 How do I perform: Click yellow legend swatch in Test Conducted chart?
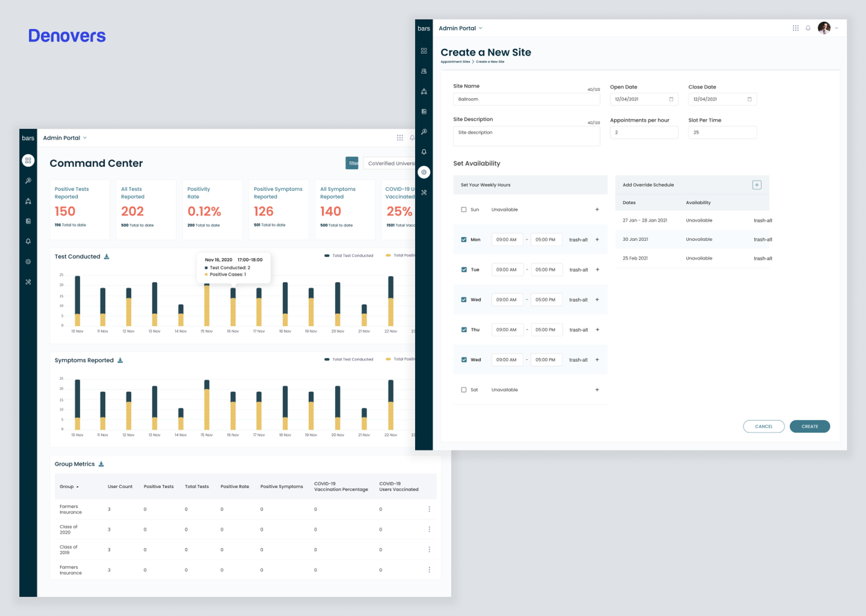point(388,256)
